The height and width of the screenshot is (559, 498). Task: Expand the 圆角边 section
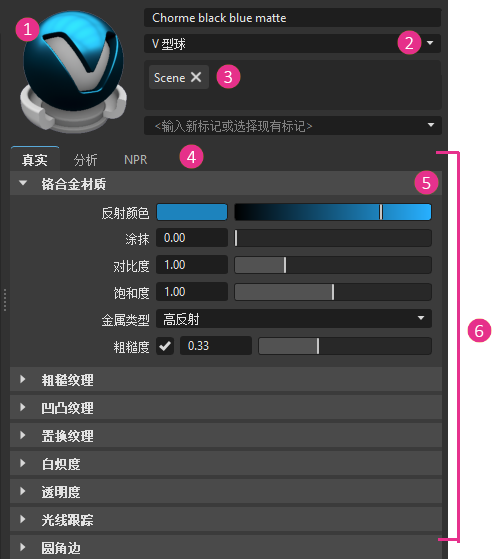coord(226,547)
